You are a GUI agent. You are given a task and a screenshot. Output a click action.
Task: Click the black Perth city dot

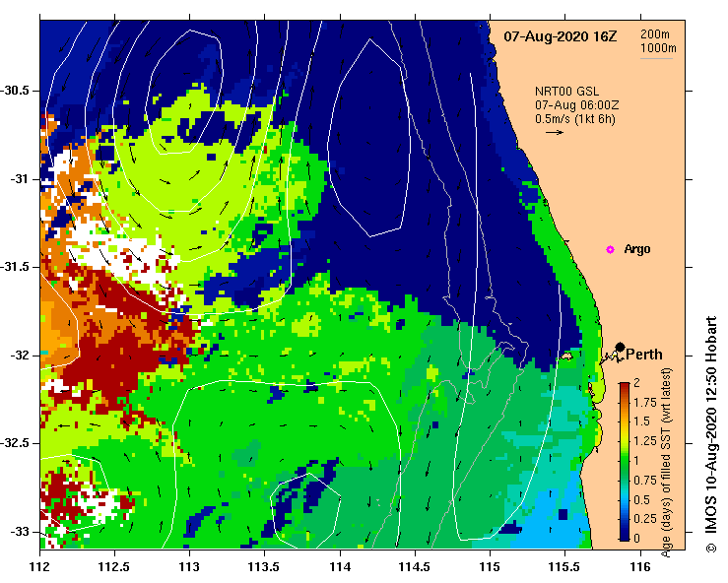tap(620, 347)
